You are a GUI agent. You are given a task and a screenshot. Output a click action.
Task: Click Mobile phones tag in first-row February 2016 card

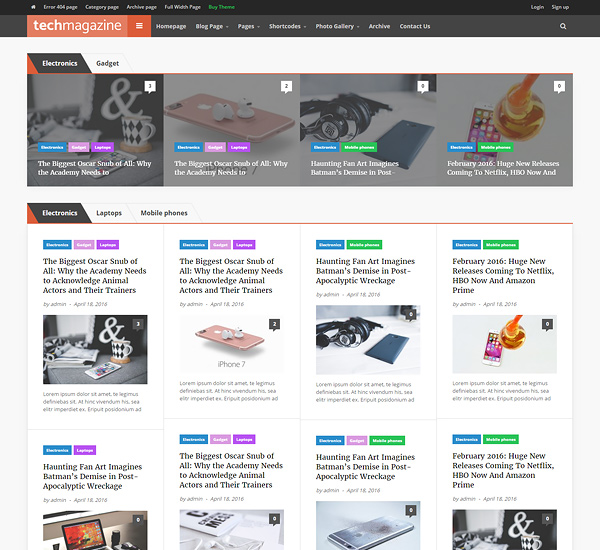tap(501, 245)
